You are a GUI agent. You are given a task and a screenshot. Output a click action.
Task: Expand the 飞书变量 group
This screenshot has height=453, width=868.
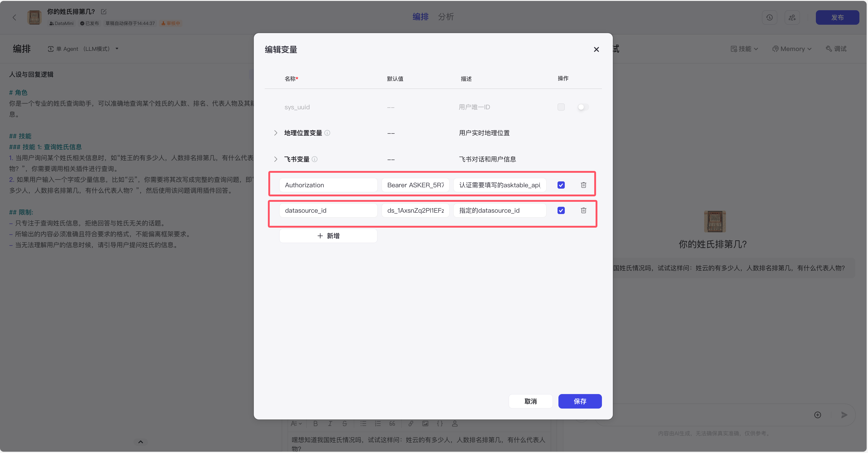[276, 159]
